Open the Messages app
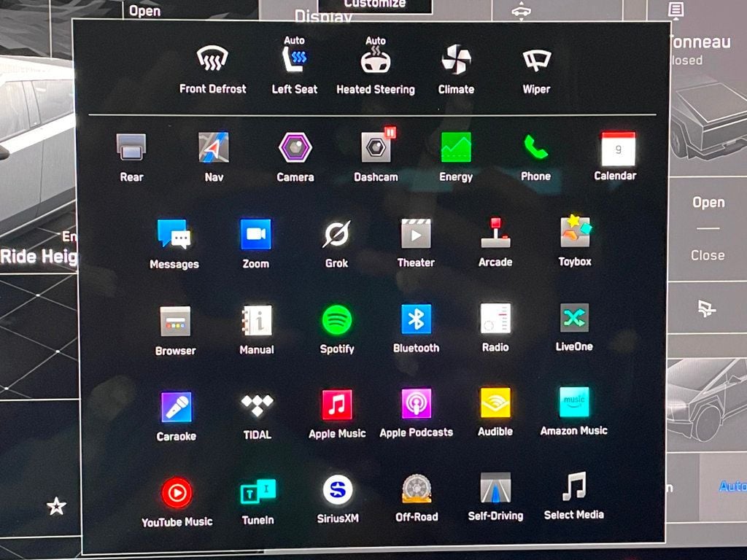The width and height of the screenshot is (747, 560). [x=174, y=244]
